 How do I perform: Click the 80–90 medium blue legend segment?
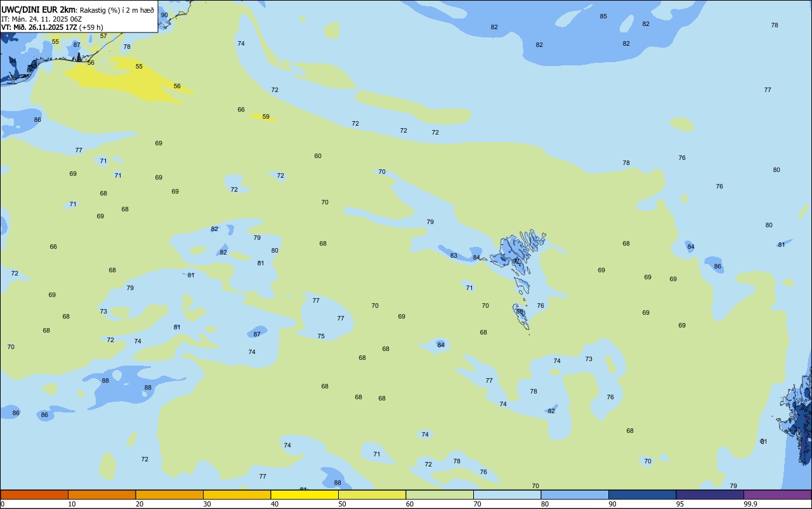(x=575, y=494)
